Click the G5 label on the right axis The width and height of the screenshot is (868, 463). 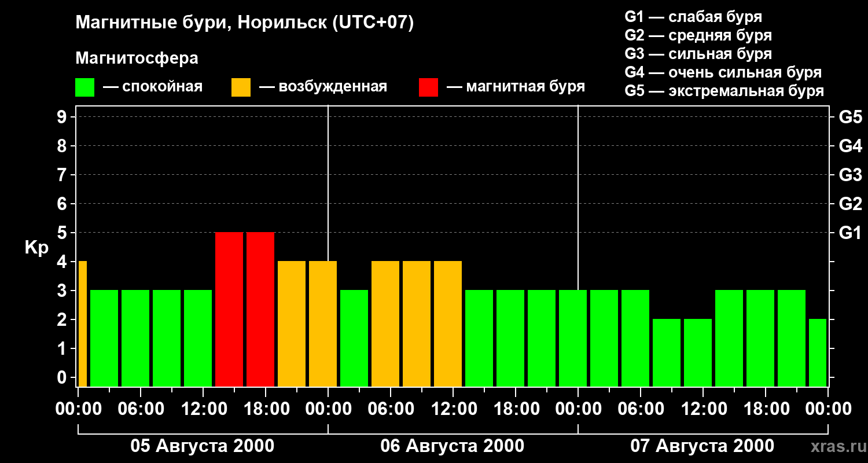(850, 117)
